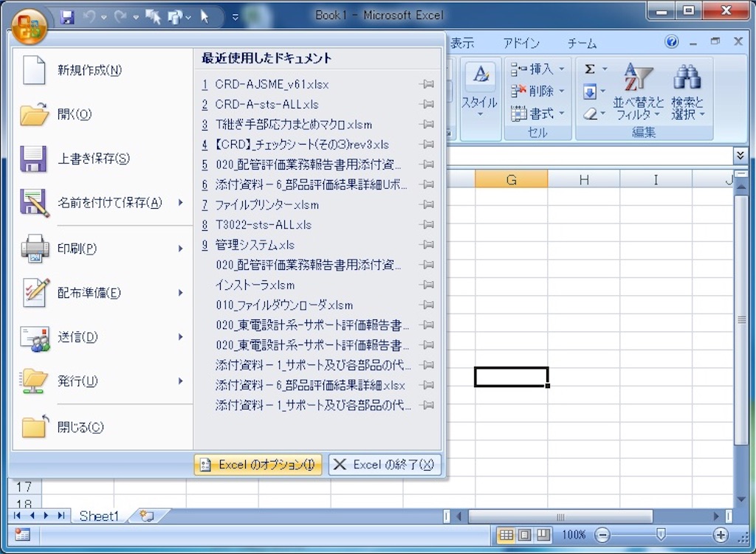Toggle the pin for ファイルプリンター.xlsm
The height and width of the screenshot is (554, 756).
[427, 205]
